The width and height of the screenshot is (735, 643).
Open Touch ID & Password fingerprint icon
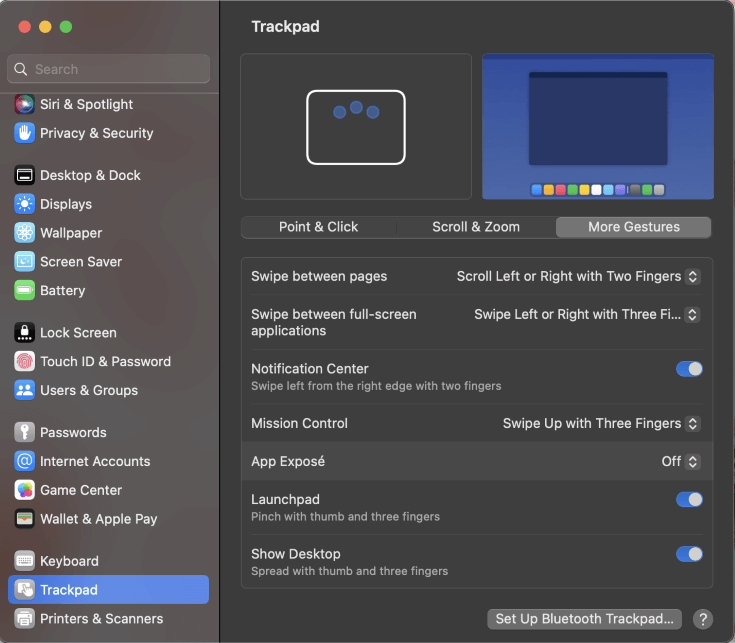[x=25, y=361]
